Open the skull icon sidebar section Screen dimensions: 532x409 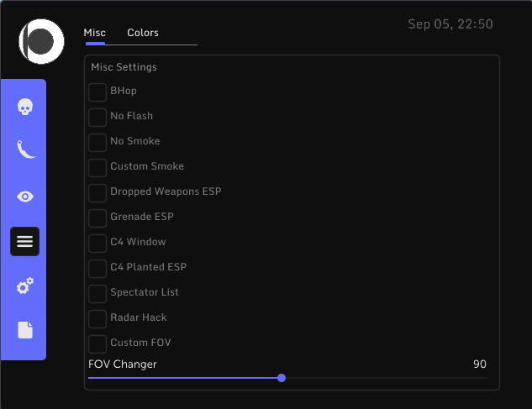[x=25, y=107]
